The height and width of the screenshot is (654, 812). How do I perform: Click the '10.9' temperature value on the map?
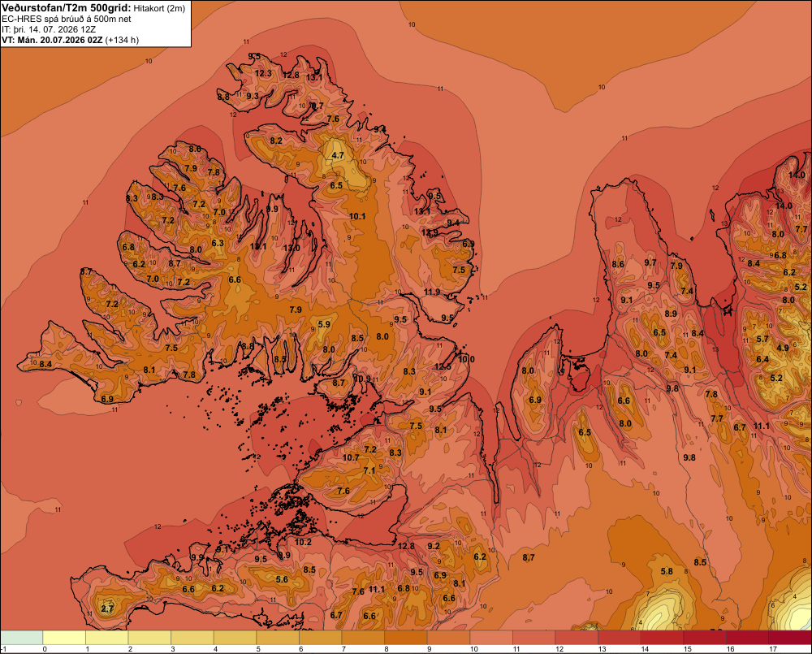coord(362,379)
